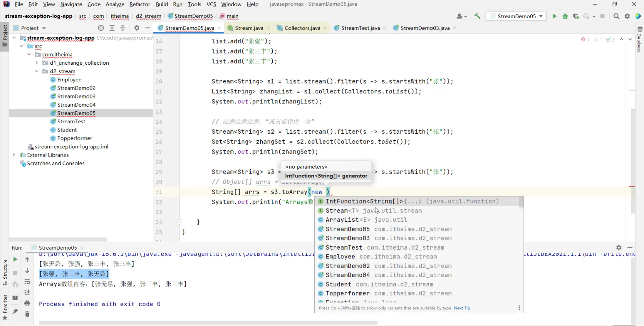
Task: Collapse stream-exception-log-app project root
Action: point(14,38)
